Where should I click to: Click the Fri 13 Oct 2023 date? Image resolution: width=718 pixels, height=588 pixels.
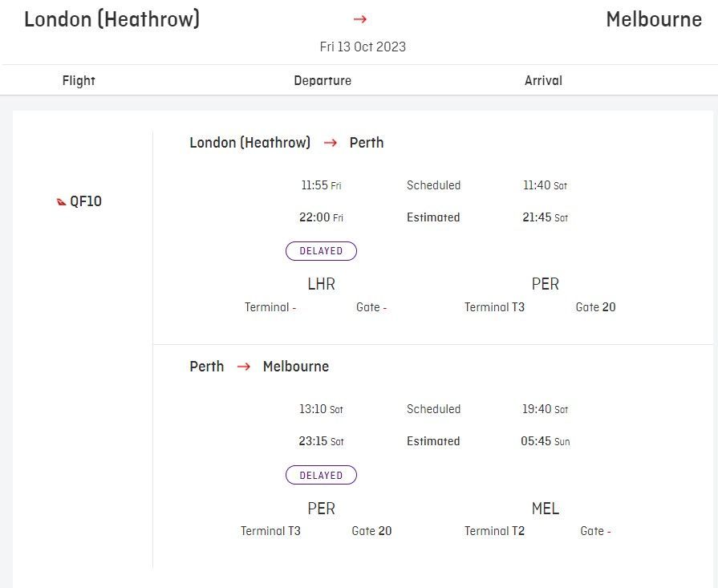point(363,47)
